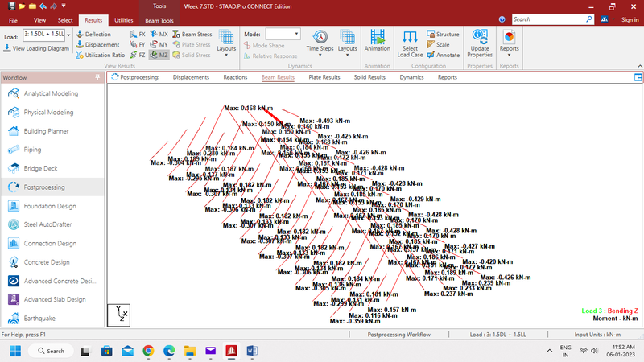644x362 pixels.
Task: Click the Update Properties icon
Action: pos(480,43)
